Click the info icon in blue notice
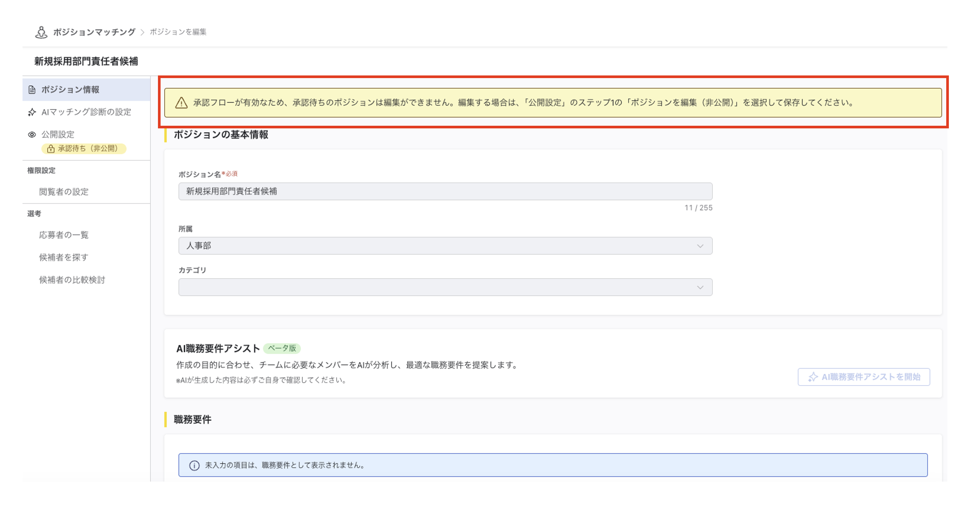980x515 pixels. (194, 465)
